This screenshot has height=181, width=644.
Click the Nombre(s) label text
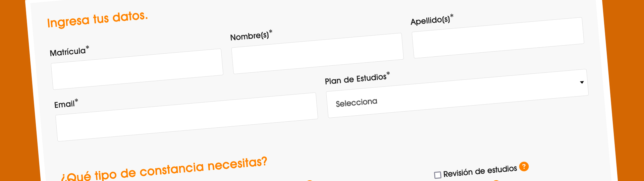click(250, 36)
